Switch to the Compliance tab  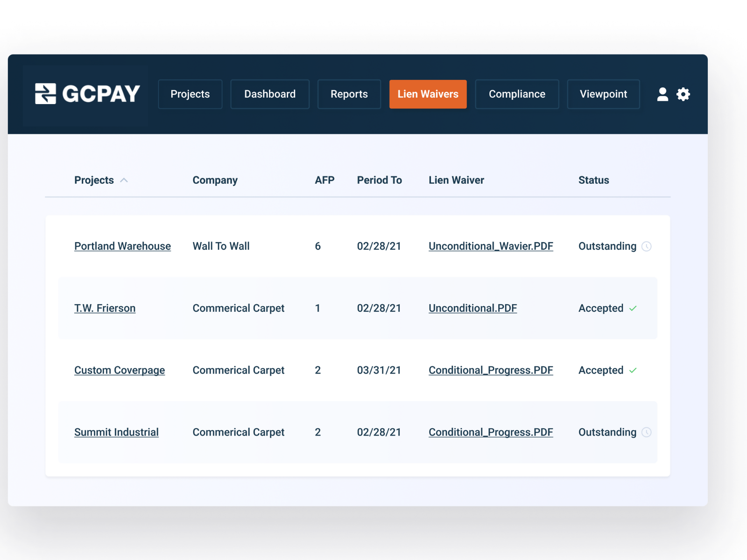[x=517, y=94]
